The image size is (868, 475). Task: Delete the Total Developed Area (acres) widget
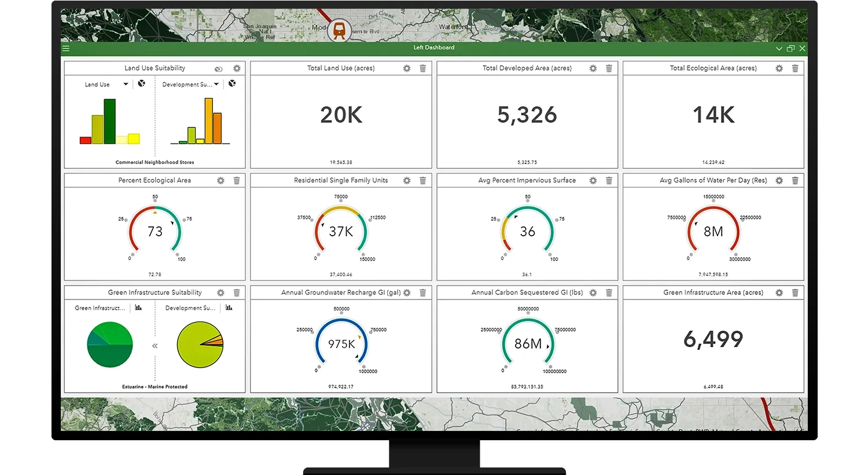point(609,68)
